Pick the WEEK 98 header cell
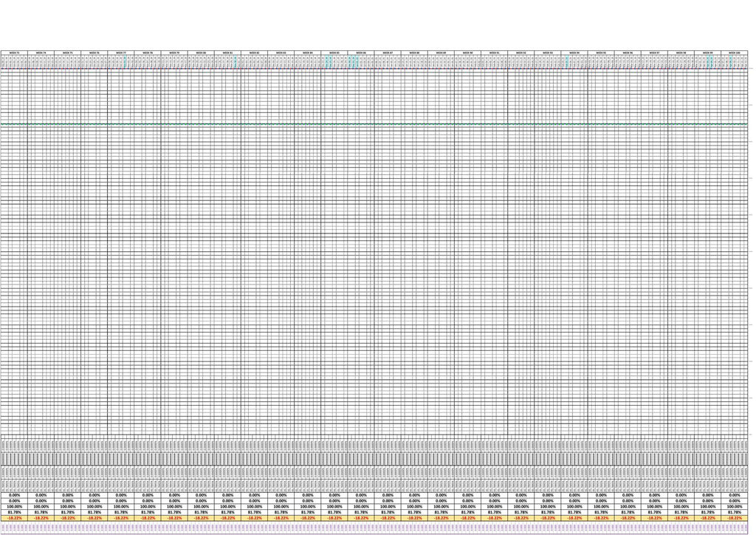The height and width of the screenshot is (535, 756). (681, 52)
